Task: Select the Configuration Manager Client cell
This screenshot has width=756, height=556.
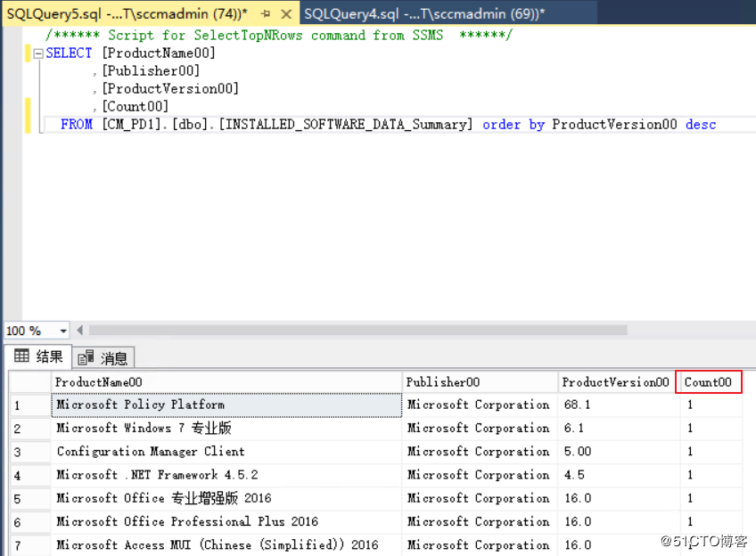Action: point(226,452)
